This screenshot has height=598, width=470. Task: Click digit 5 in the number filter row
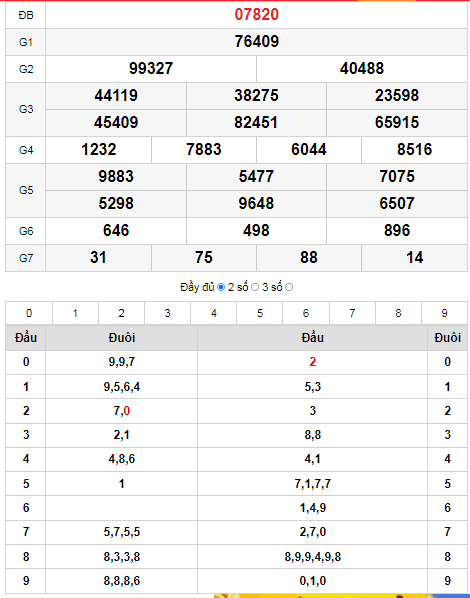260,313
